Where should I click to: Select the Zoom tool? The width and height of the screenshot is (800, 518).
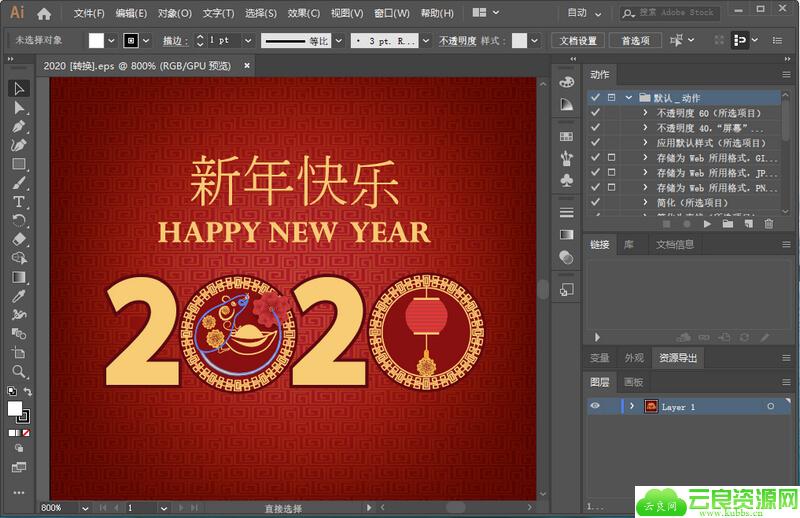coord(19,372)
